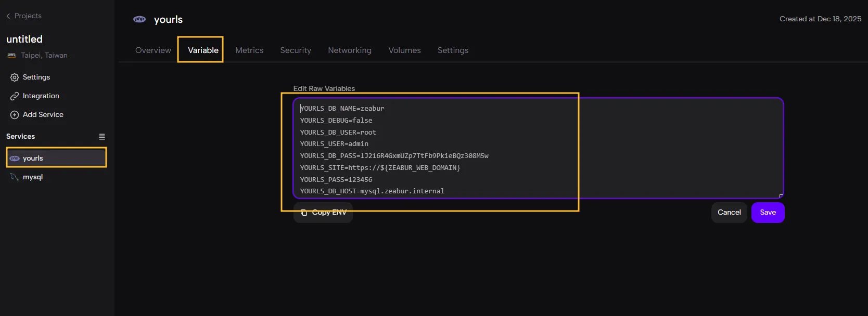Save the raw variables

[768, 213]
